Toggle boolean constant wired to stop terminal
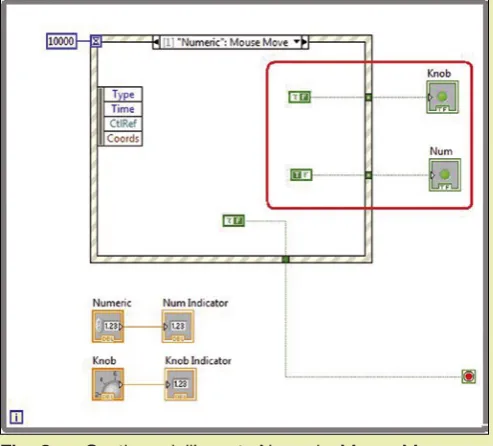 (234, 221)
